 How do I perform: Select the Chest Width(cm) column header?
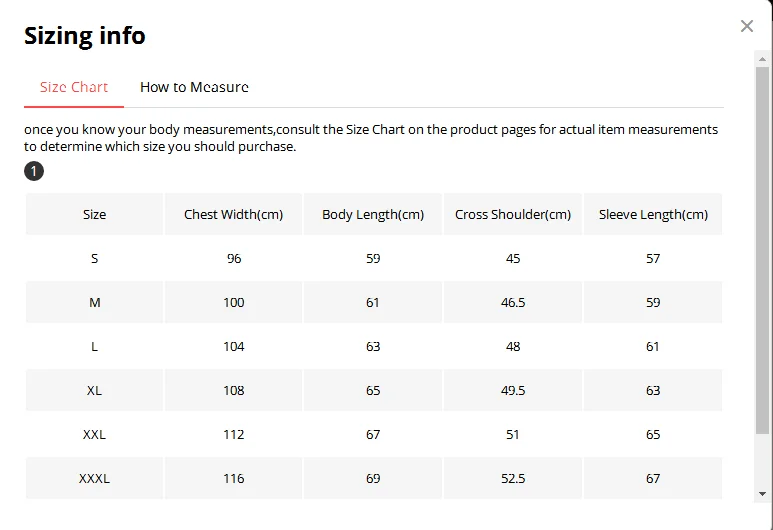234,214
